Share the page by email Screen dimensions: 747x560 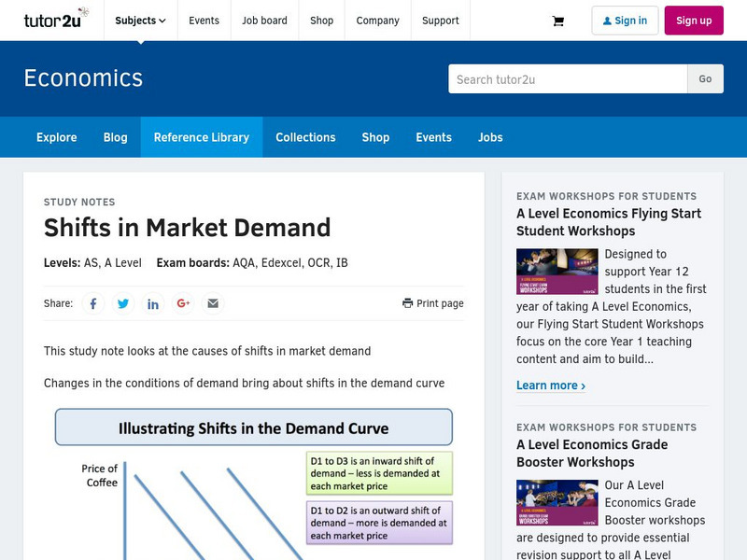[213, 302]
